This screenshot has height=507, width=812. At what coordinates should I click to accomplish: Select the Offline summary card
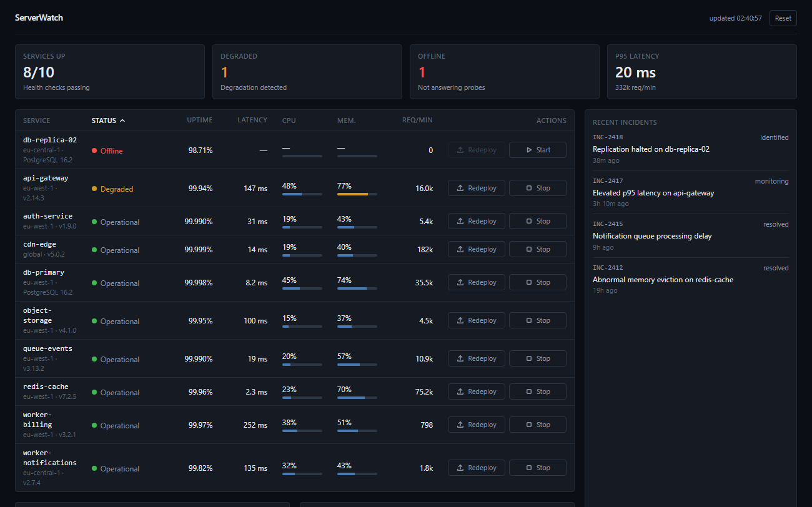(x=505, y=72)
